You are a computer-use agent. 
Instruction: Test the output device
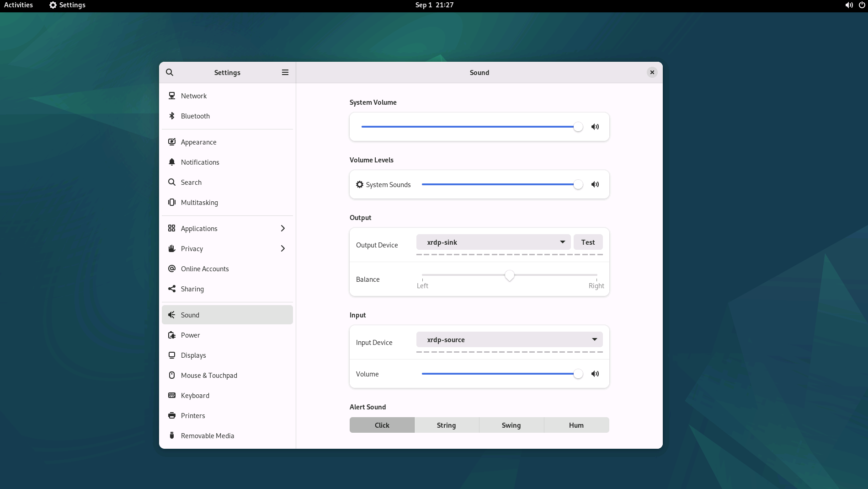(x=588, y=242)
